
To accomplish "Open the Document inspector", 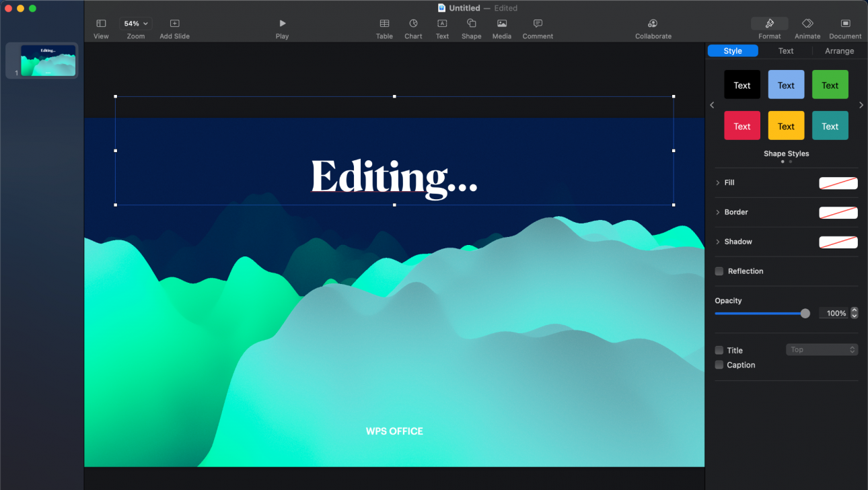I will [x=844, y=27].
